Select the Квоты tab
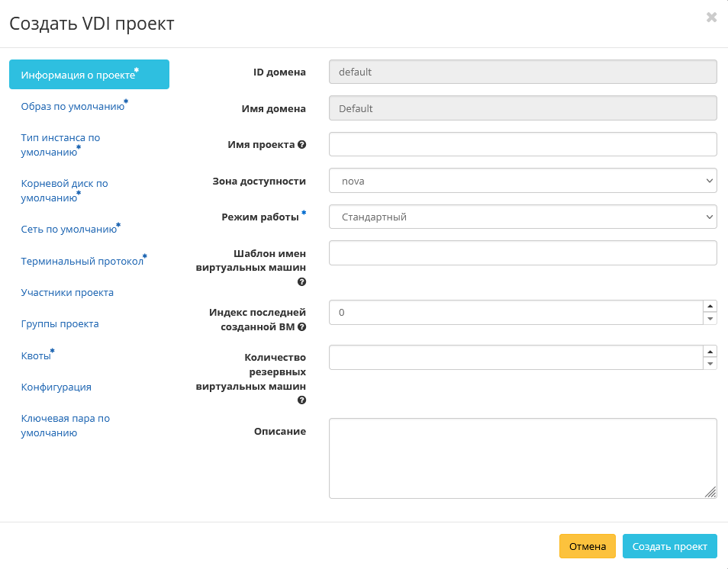 [x=36, y=356]
